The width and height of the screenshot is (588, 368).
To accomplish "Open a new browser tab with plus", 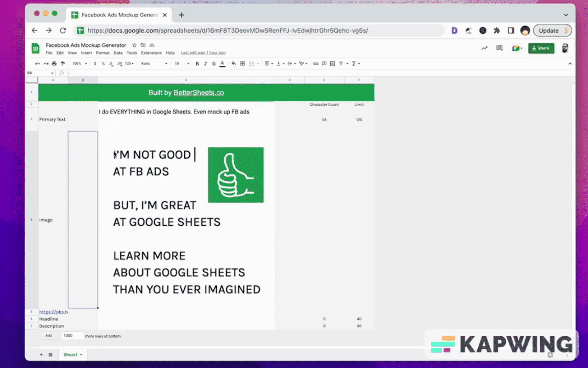I will (x=181, y=15).
